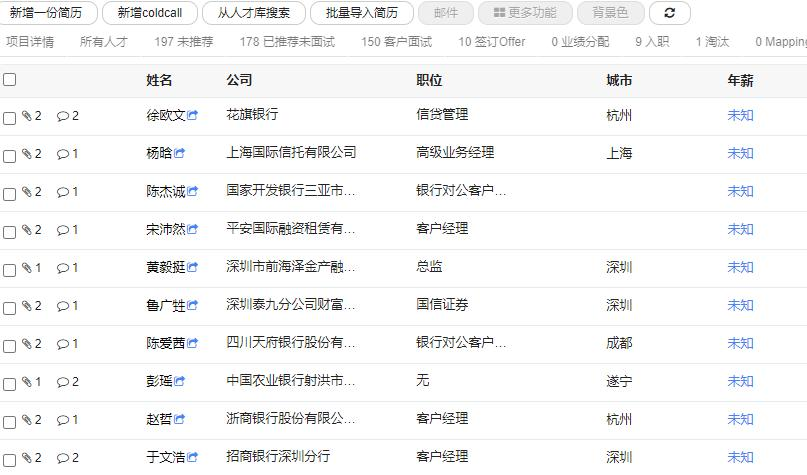The height and width of the screenshot is (475, 807).
Task: Check the checkbox for 徐欧文 row
Action: (x=10, y=117)
